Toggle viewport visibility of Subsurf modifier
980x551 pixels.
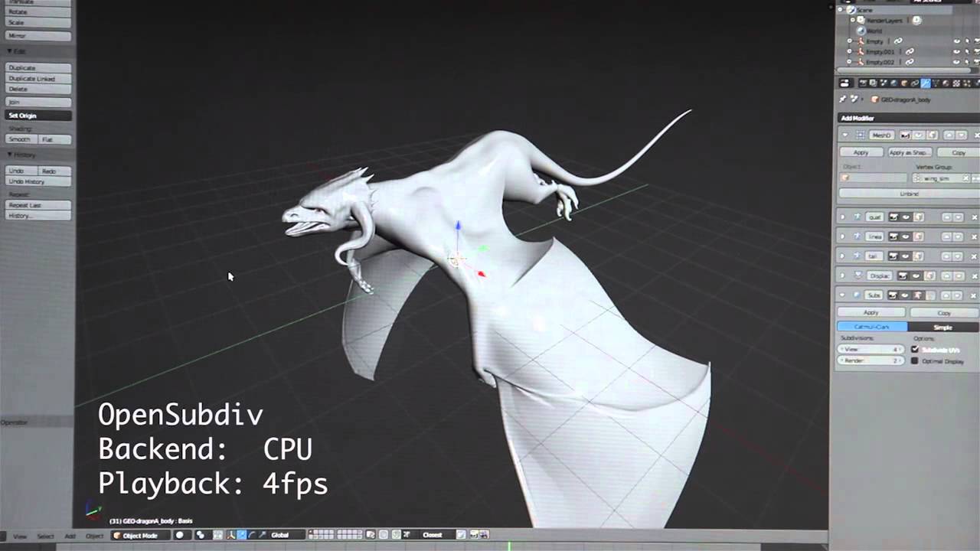tap(904, 295)
